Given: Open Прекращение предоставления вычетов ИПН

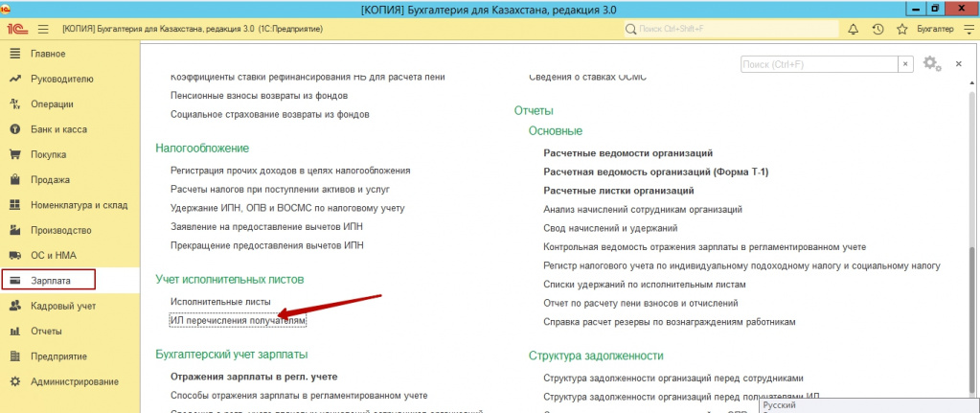Looking at the screenshot, I should pyautogui.click(x=267, y=245).
